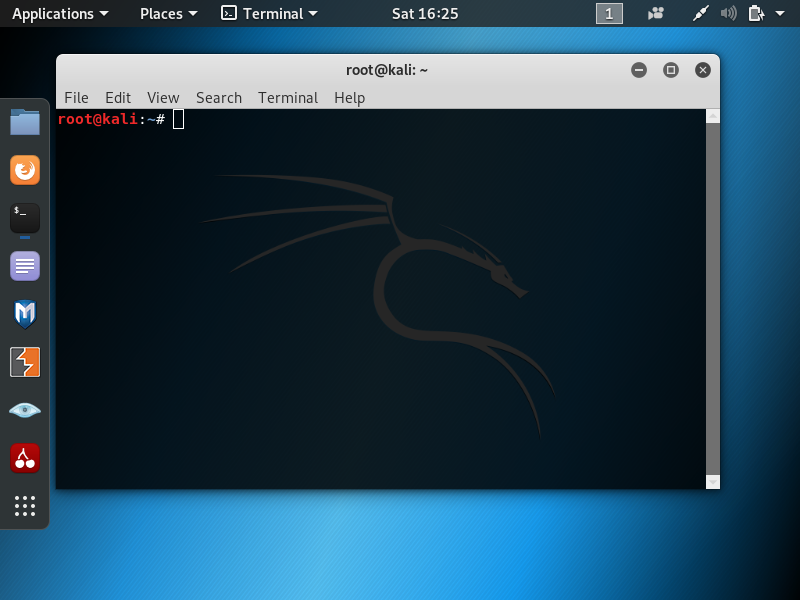Click workspace indicator 1
This screenshot has width=800, height=600.
pos(609,14)
